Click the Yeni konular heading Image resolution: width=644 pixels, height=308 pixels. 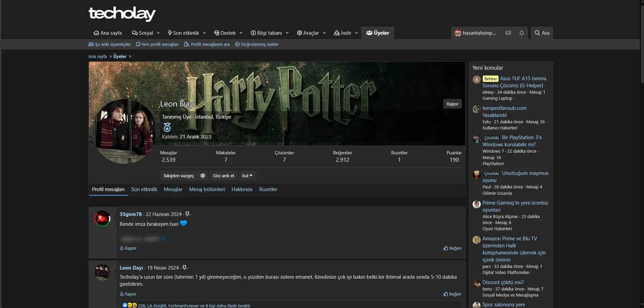click(488, 68)
